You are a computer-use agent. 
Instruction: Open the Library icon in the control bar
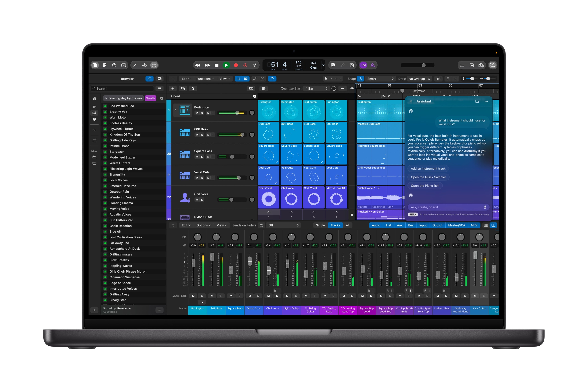[95, 65]
